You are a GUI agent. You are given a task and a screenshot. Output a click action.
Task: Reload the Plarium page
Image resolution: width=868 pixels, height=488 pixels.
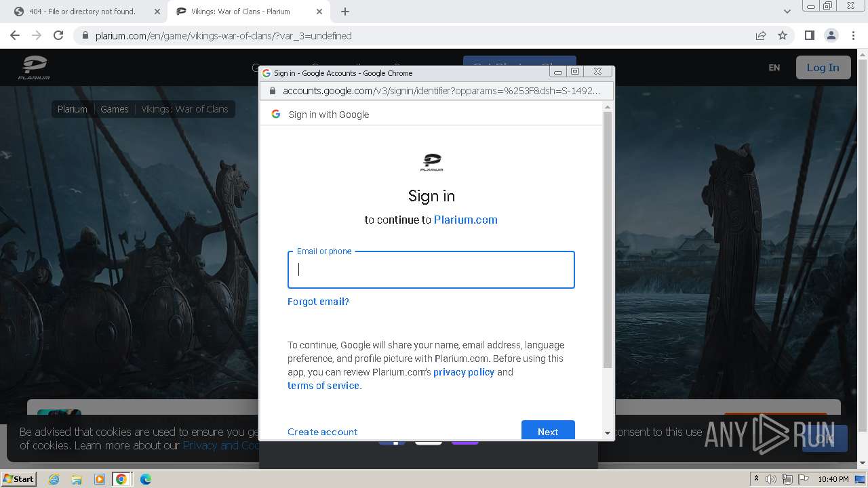click(58, 35)
